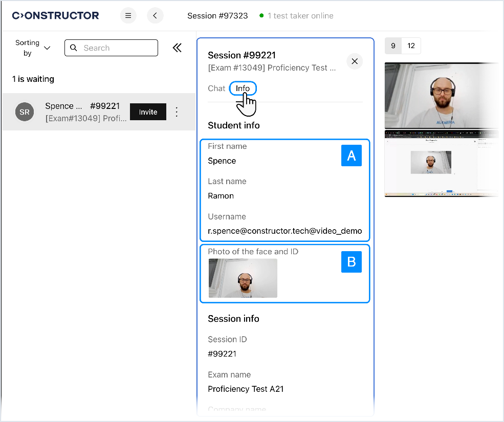Click the Constructor logo
This screenshot has height=422, width=504.
pyautogui.click(x=56, y=16)
